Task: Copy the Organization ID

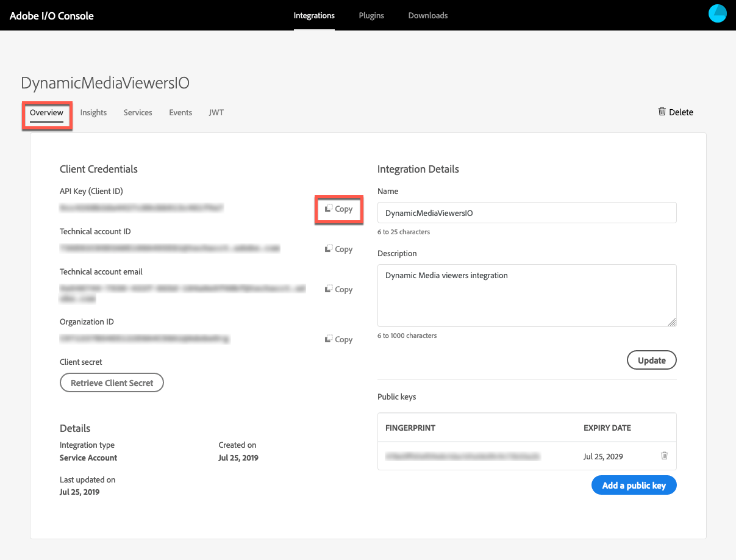Action: 339,339
